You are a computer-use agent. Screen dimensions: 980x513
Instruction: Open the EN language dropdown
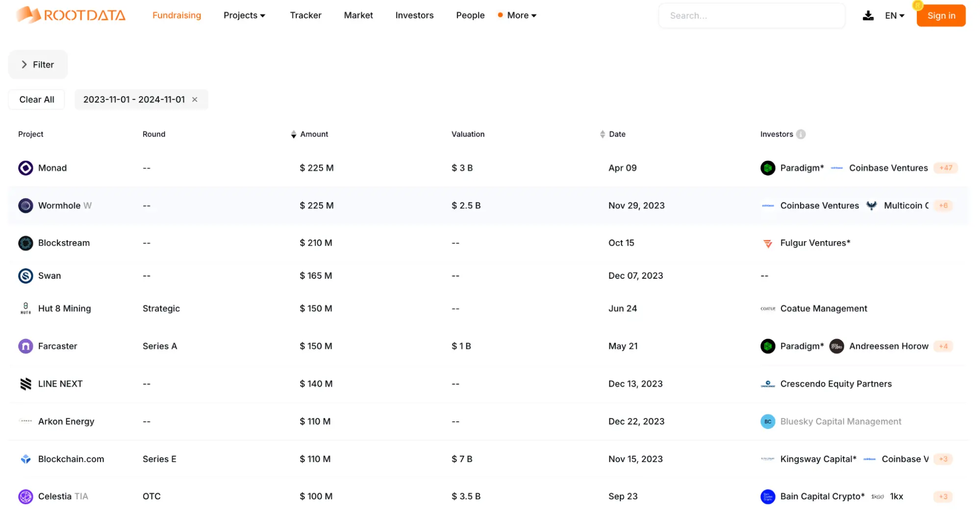pos(894,16)
